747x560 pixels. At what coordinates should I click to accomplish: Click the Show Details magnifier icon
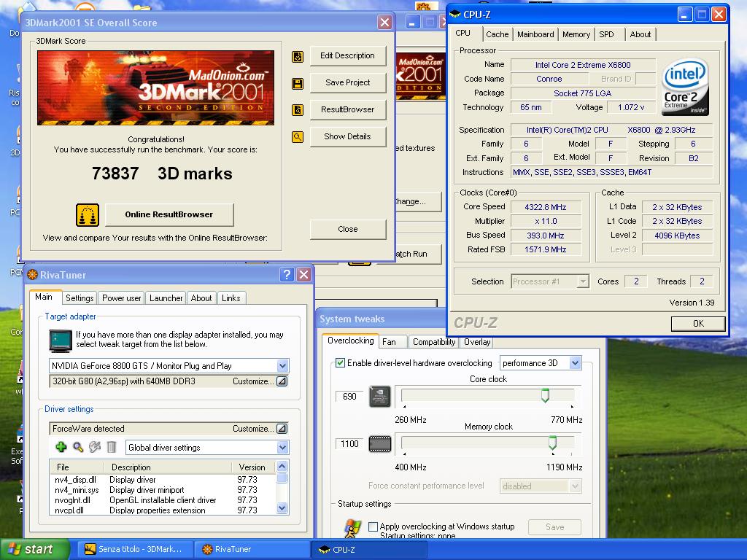click(x=298, y=138)
